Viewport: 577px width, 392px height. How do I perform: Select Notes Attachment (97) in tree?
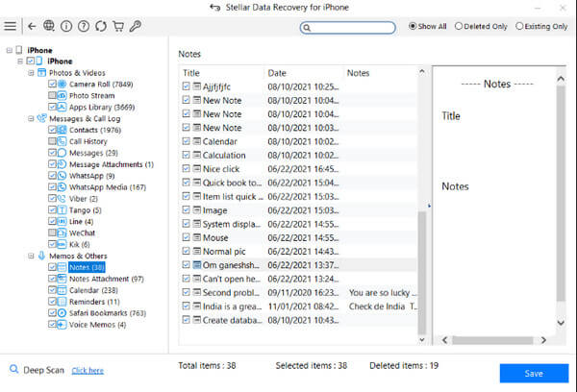click(107, 279)
